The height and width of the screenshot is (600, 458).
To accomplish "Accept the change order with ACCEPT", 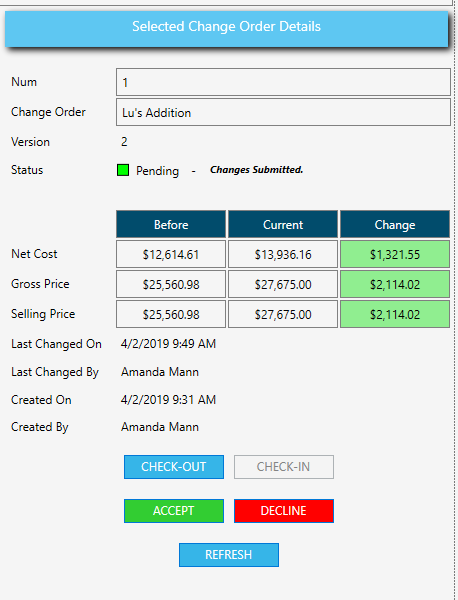I will [x=174, y=511].
